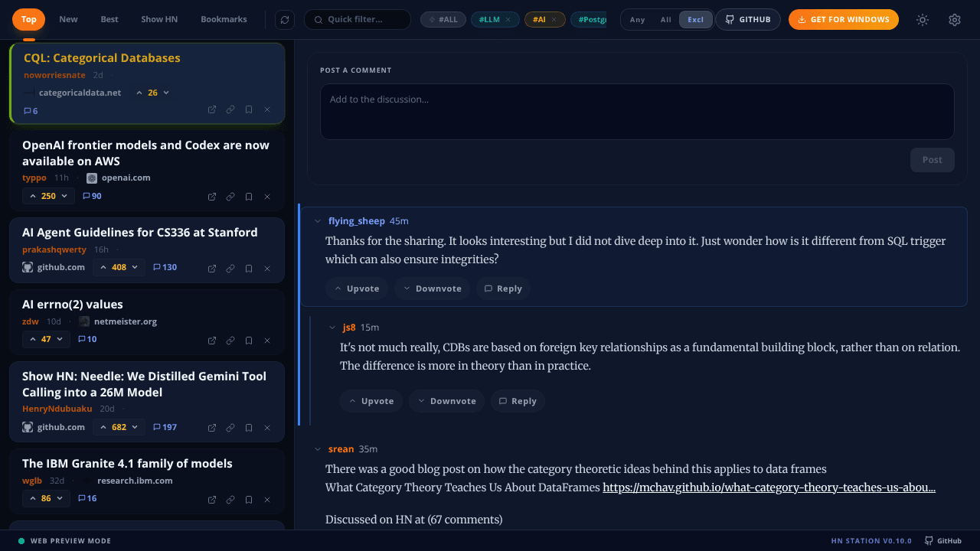This screenshot has height=551, width=980.
Task: Downvote the AI Agent Guidelines 408 score
Action: pos(135,267)
